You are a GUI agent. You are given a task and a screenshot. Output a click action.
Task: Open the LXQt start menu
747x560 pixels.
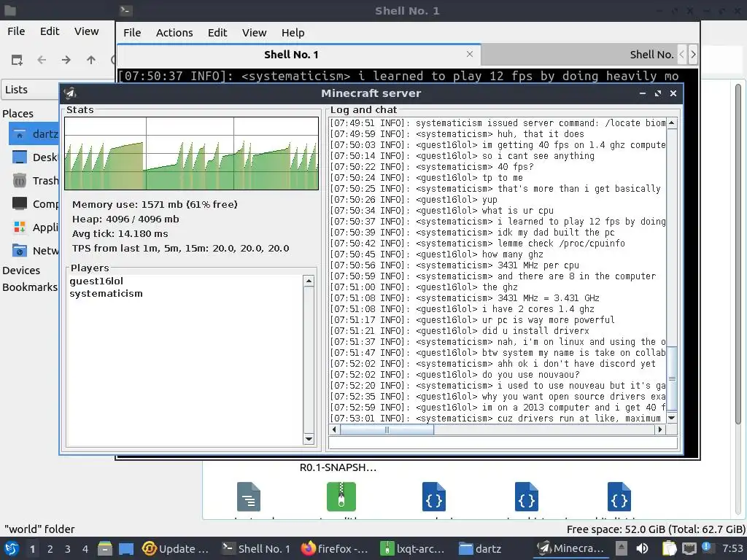(x=12, y=549)
